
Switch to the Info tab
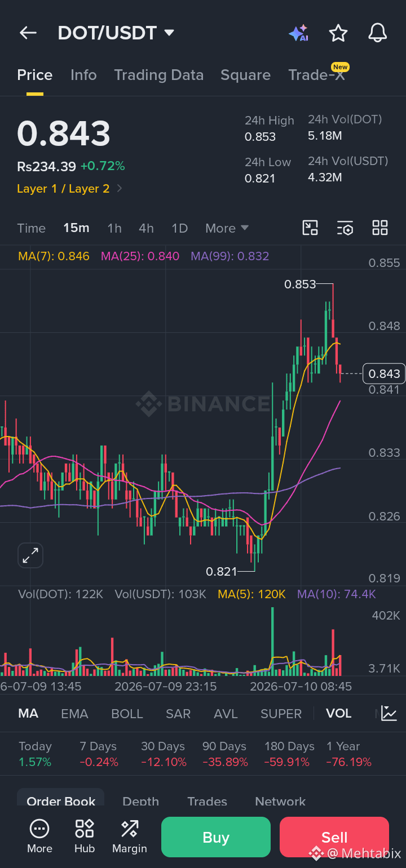(83, 75)
